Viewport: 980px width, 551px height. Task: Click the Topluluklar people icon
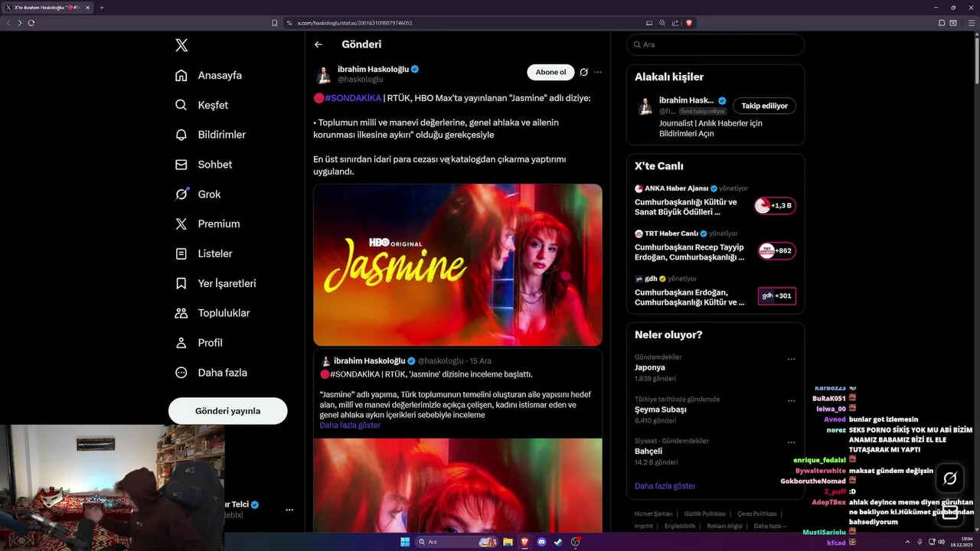pos(181,313)
